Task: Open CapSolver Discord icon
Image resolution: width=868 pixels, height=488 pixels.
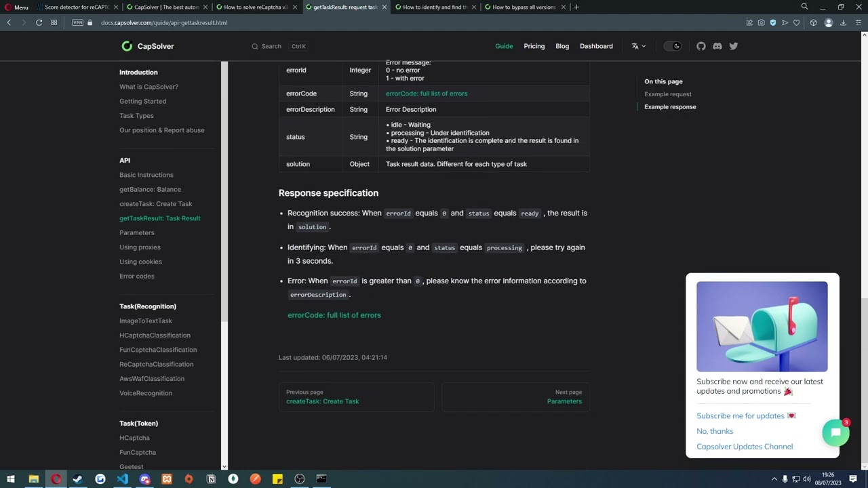Action: [x=717, y=46]
